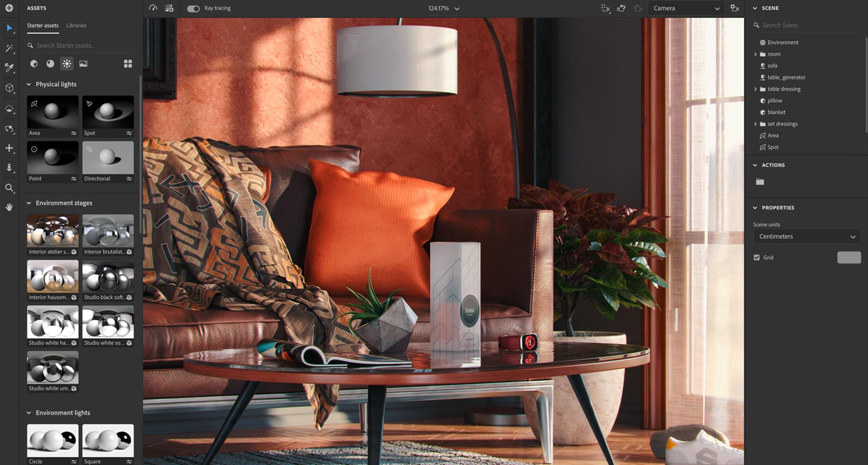Select the Sampler eyedropper tool
Screen dimensions: 868x465
click(x=9, y=68)
